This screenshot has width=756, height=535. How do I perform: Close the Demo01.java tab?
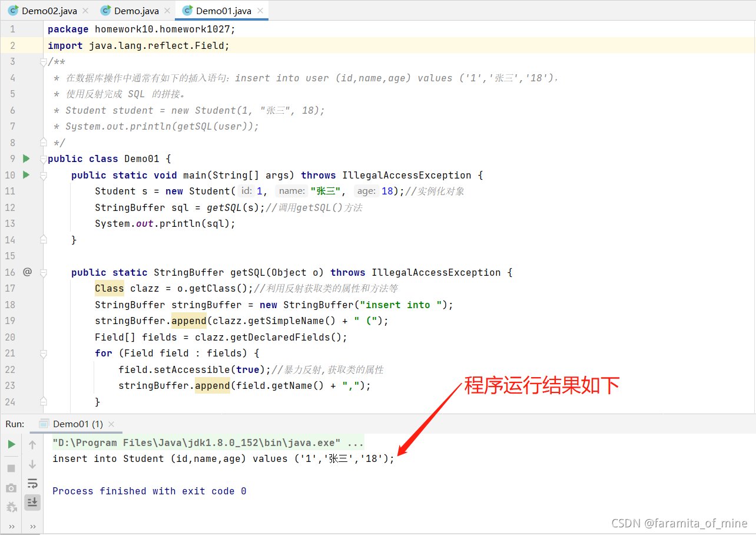tap(260, 11)
